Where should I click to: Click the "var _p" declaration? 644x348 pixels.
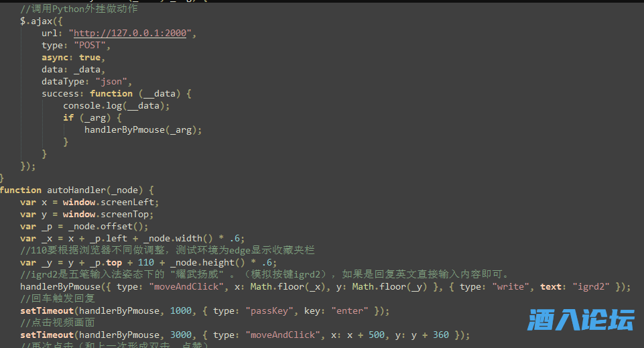tap(36, 227)
